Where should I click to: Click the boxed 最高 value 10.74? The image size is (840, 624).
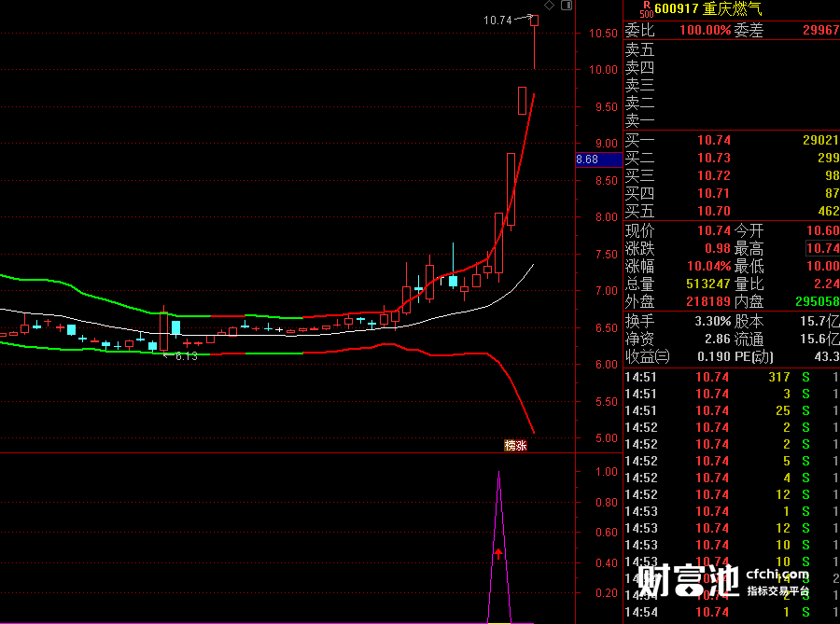click(823, 248)
